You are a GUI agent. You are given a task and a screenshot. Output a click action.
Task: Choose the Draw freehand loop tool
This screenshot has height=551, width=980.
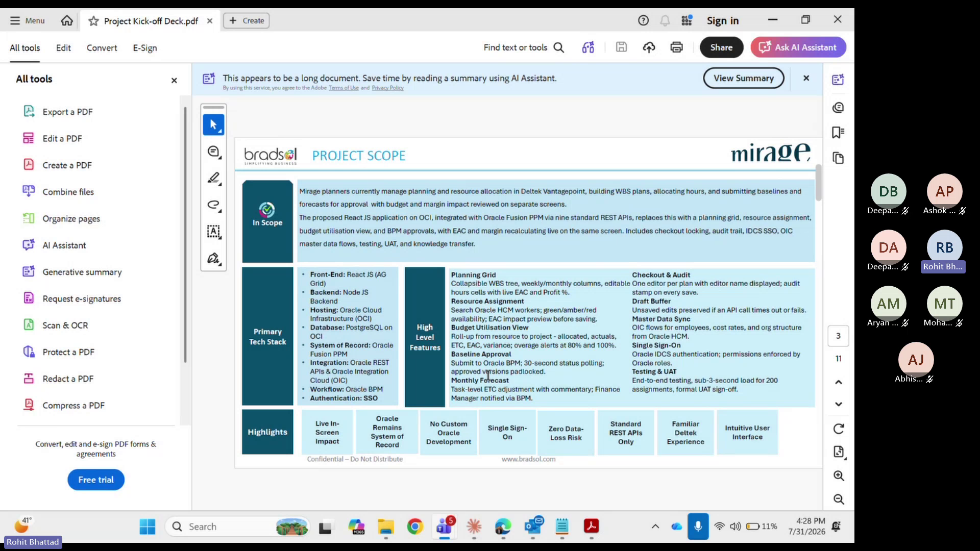tap(213, 205)
